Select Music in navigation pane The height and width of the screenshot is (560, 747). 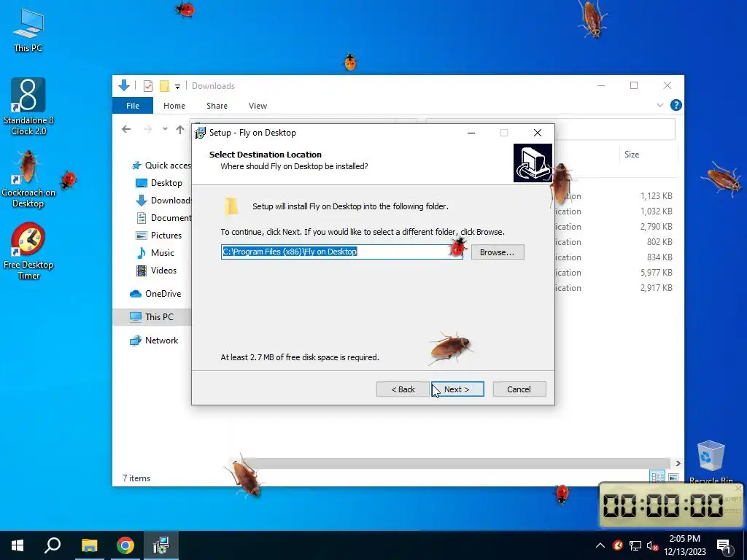[x=155, y=253]
